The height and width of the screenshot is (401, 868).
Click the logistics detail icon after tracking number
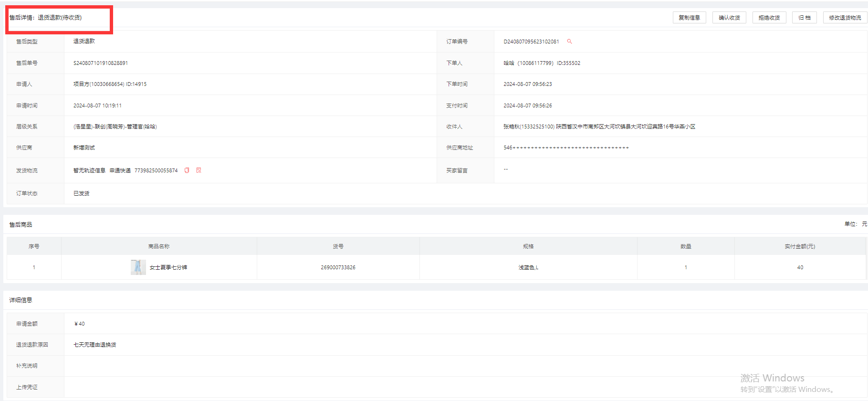pyautogui.click(x=199, y=170)
